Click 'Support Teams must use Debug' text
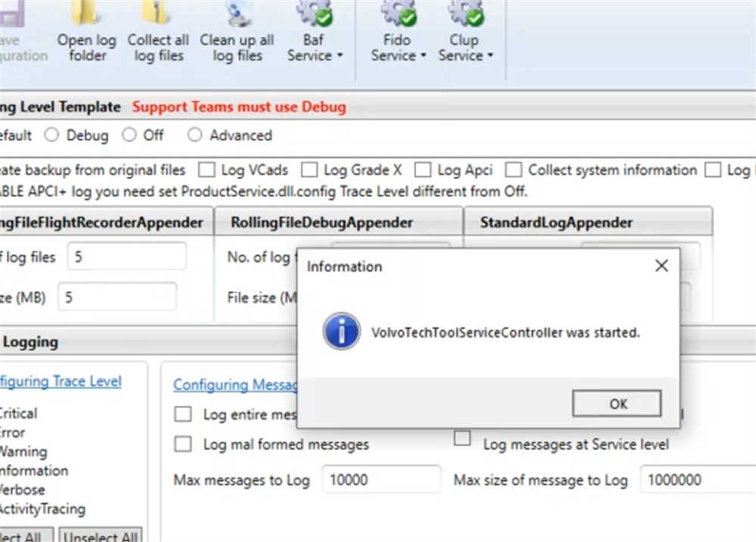Viewport: 756px width, 542px height. tap(239, 107)
